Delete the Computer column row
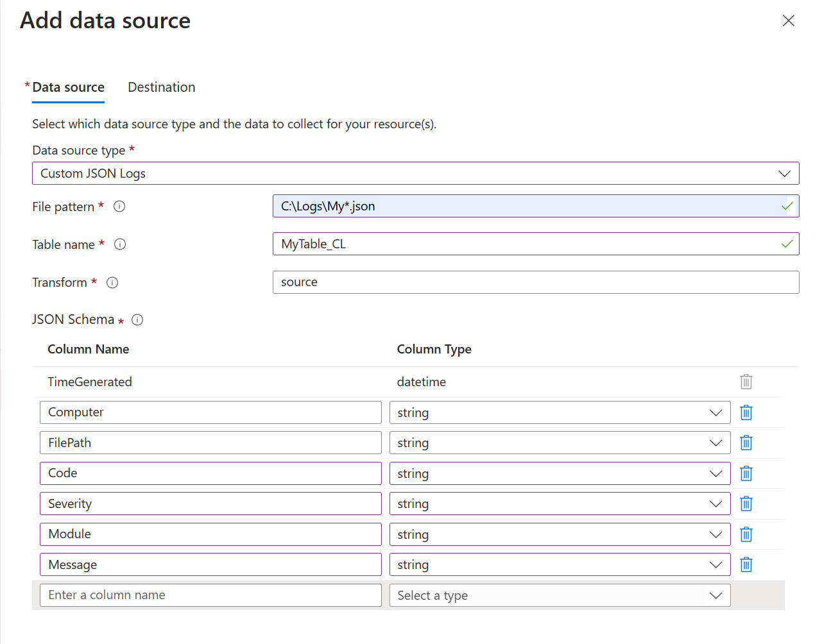 point(746,412)
